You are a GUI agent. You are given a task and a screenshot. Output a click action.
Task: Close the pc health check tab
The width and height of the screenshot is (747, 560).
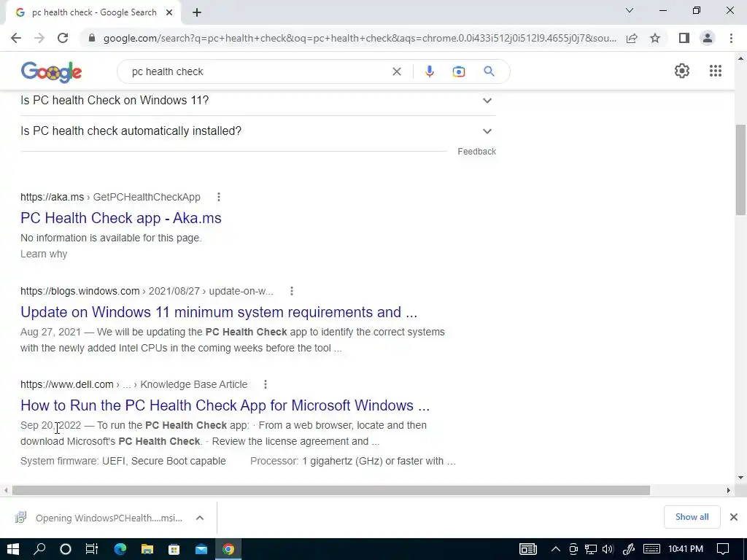point(169,12)
